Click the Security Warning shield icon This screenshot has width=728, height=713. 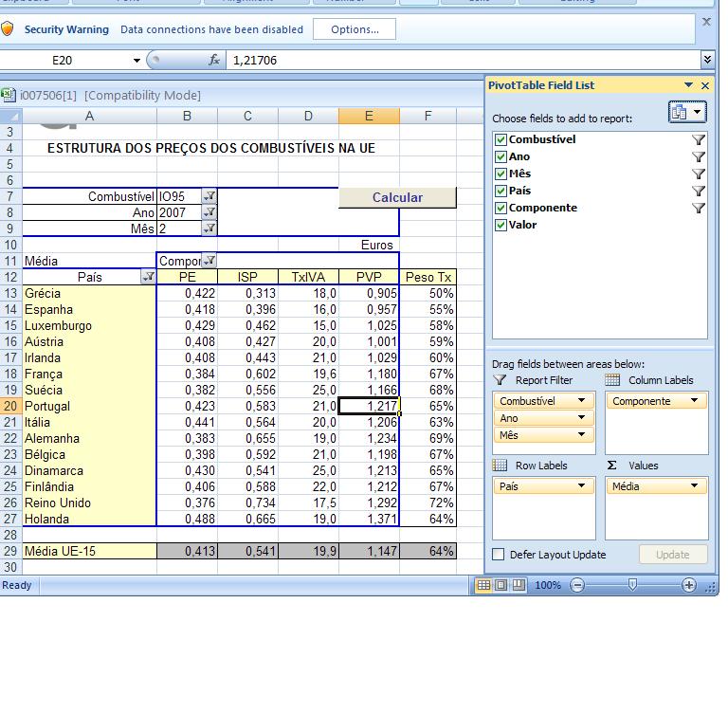[x=7, y=29]
